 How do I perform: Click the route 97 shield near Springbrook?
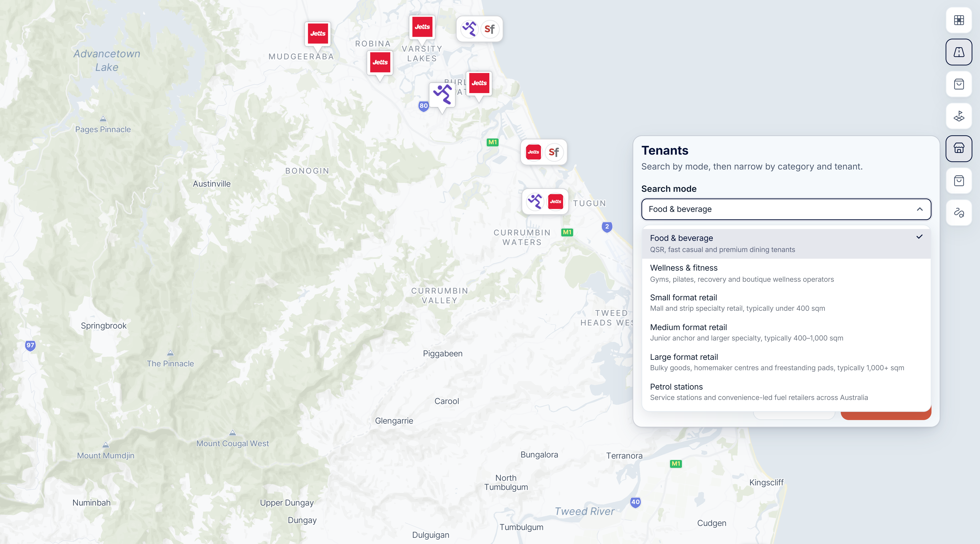[30, 346]
